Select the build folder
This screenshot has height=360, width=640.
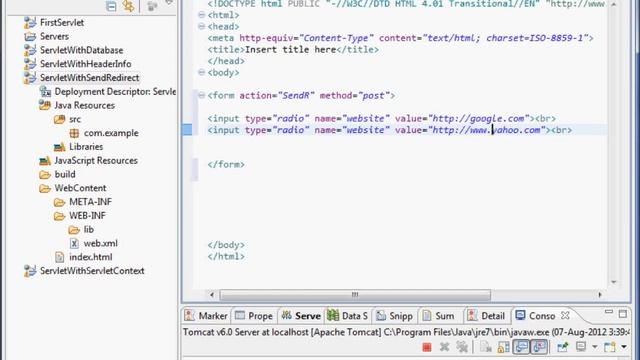pyautogui.click(x=65, y=174)
